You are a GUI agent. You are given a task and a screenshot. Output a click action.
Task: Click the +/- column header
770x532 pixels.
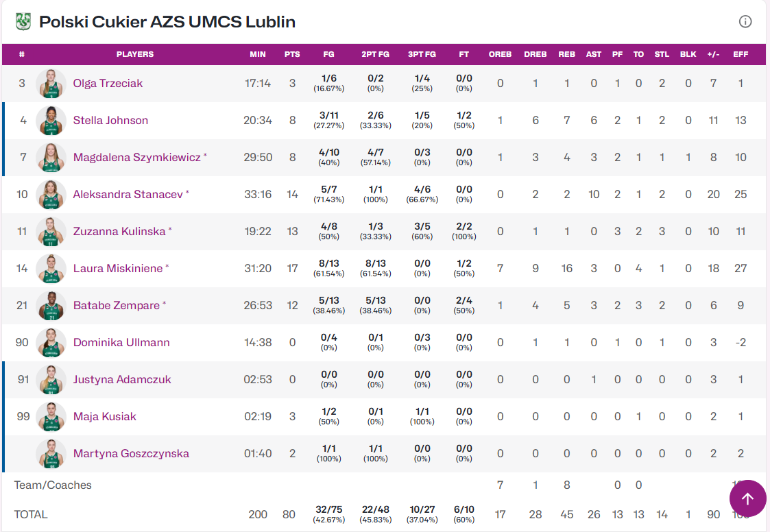coord(713,54)
